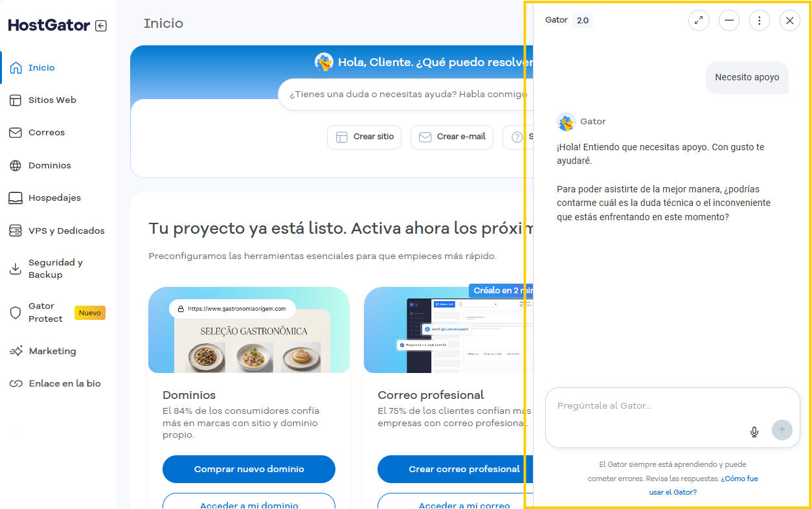Expand the Gator chat panel to fullscreen
The height and width of the screenshot is (509, 812).
pos(699,20)
